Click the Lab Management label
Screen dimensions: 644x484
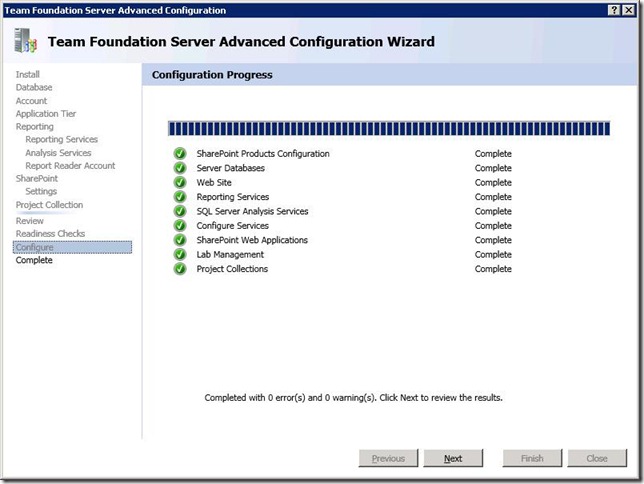click(x=230, y=254)
